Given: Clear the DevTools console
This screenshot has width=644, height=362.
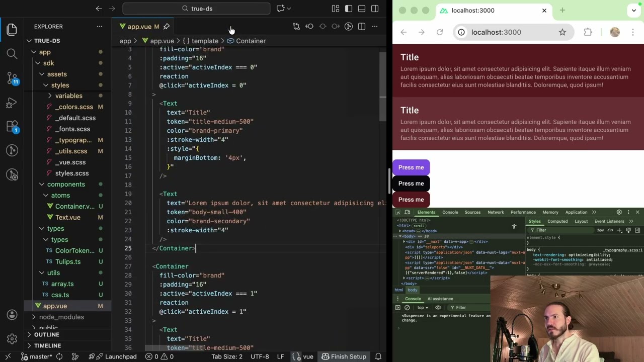Looking at the screenshot, I should pos(407,308).
